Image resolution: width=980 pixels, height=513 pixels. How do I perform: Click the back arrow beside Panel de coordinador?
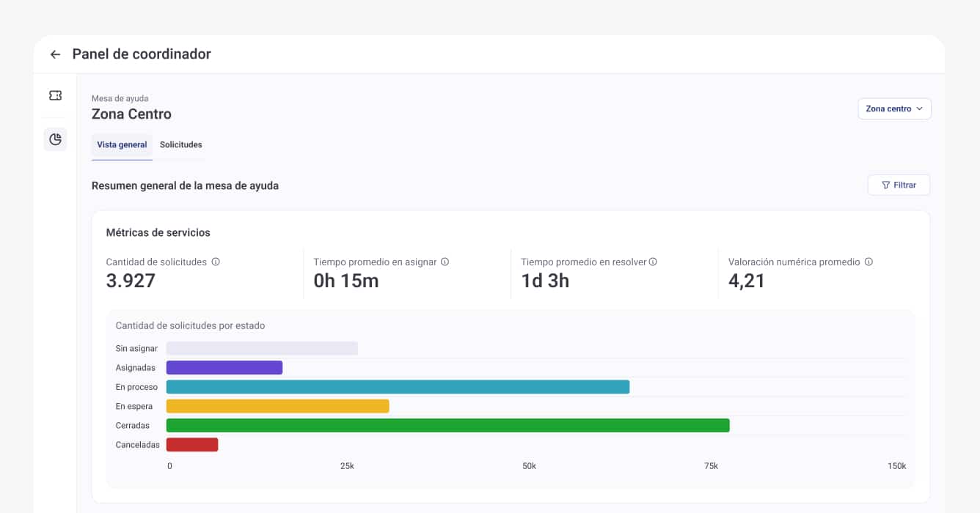pos(55,55)
